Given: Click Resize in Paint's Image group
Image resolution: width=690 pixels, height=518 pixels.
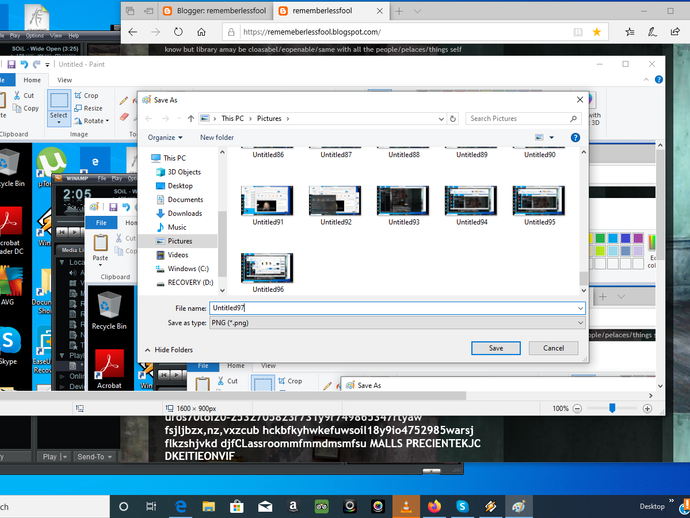Looking at the screenshot, I should click(x=88, y=108).
